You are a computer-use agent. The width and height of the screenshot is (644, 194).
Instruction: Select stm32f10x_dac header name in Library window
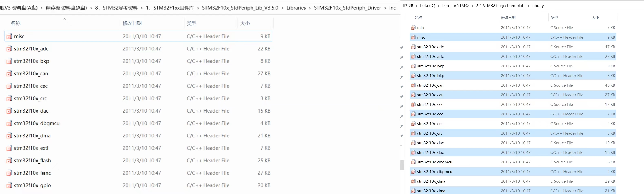pyautogui.click(x=430, y=153)
